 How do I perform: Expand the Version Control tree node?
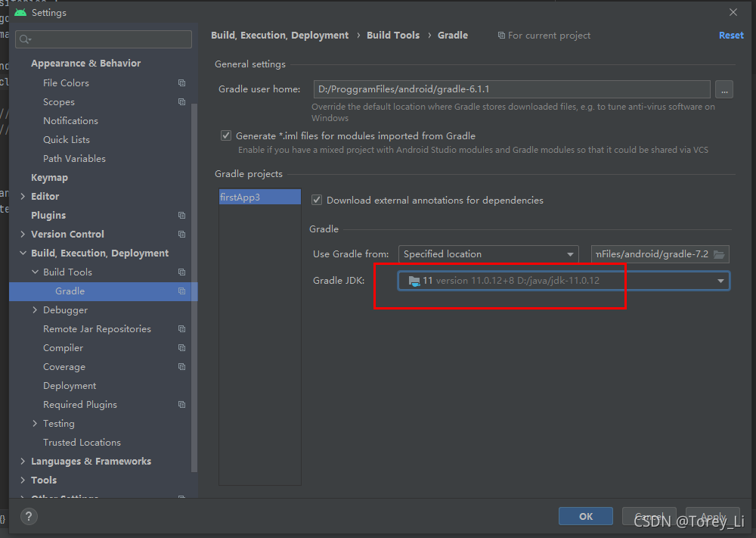[23, 234]
